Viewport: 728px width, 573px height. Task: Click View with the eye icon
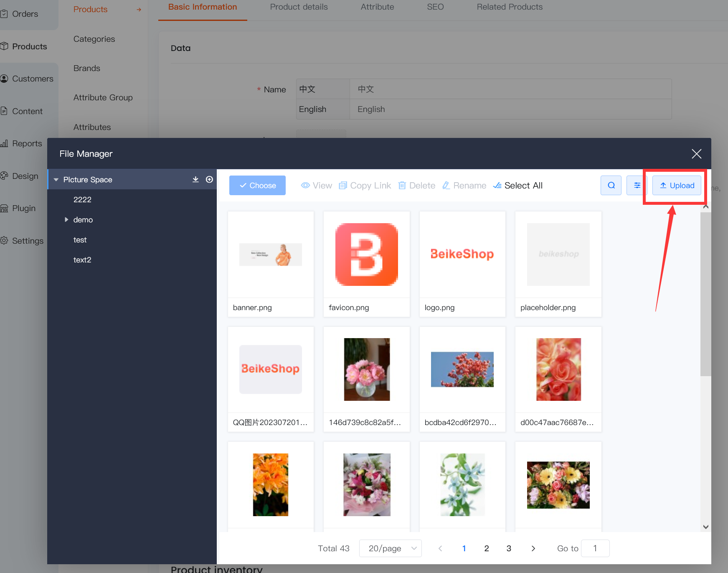(x=317, y=186)
